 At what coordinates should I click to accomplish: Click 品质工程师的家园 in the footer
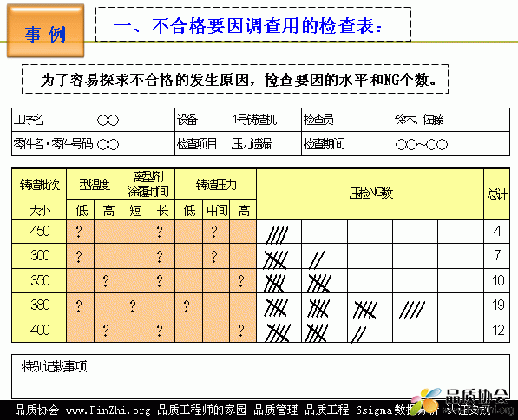coord(201,410)
